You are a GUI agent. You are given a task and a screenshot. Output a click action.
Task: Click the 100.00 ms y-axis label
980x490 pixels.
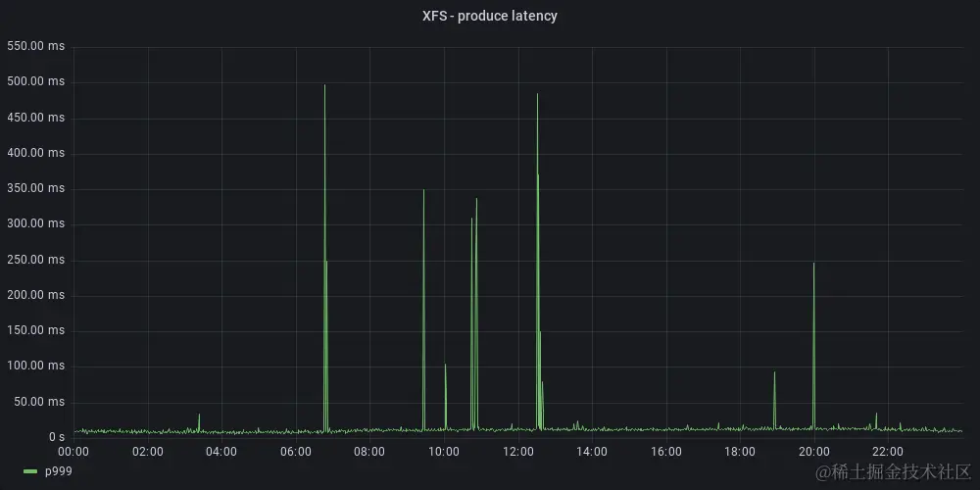[x=35, y=366]
